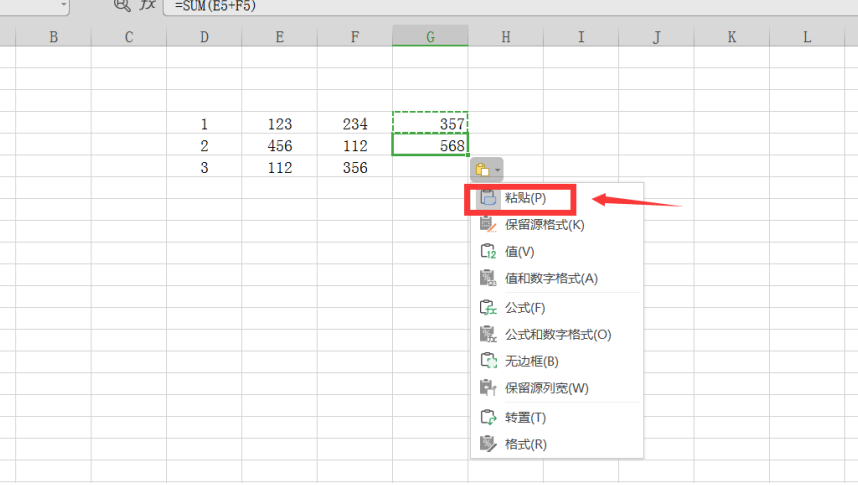
Task: Select cell containing 123
Action: click(280, 123)
